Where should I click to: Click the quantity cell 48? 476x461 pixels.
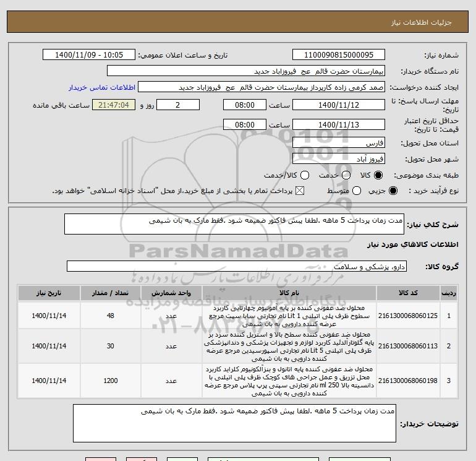point(110,316)
